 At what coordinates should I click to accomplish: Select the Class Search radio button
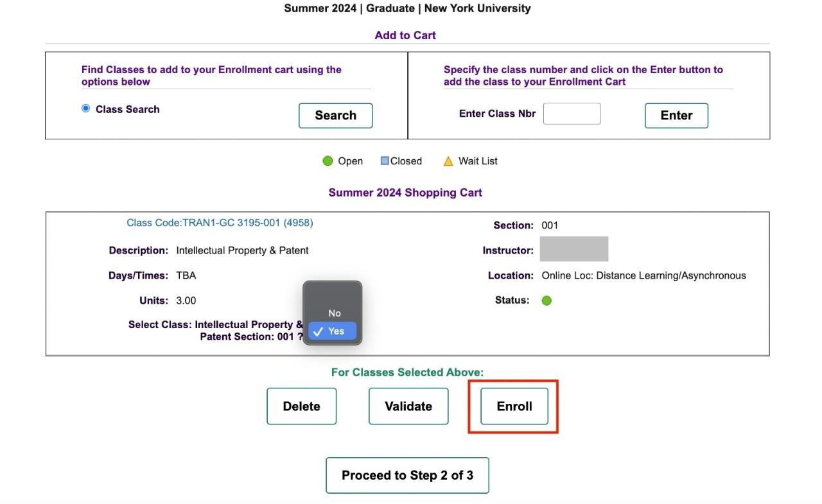[x=85, y=109]
